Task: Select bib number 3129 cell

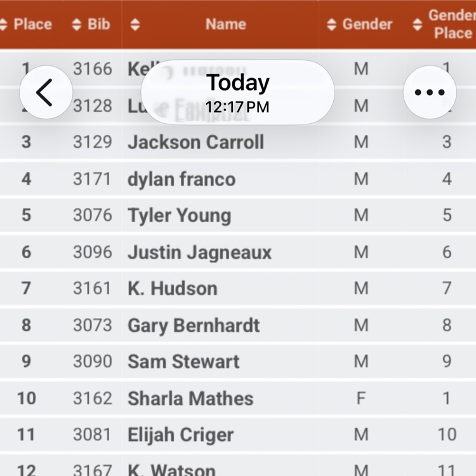Action: pyautogui.click(x=93, y=142)
